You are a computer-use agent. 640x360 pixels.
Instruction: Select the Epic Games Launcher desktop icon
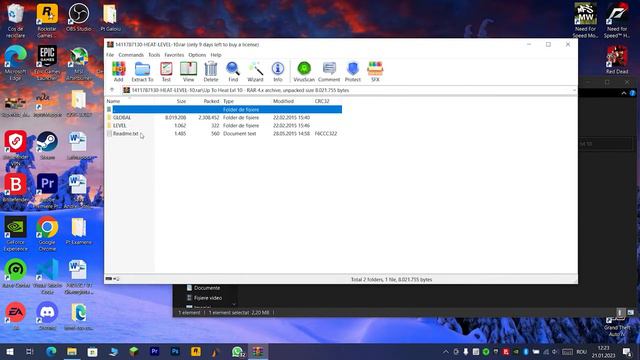coord(47,63)
